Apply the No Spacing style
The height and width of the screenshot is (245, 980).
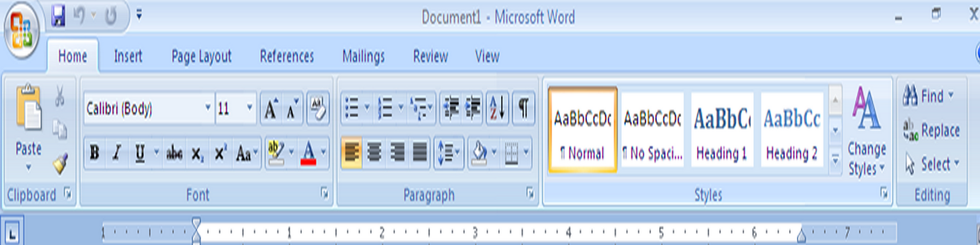tap(652, 130)
